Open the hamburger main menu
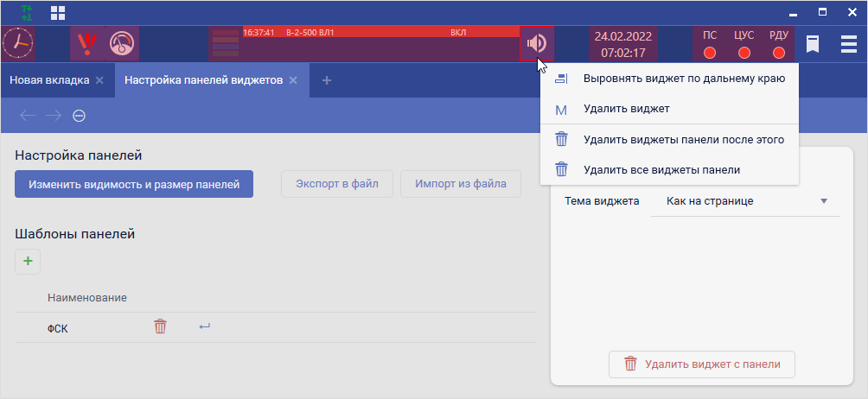The width and height of the screenshot is (868, 399). [x=849, y=44]
